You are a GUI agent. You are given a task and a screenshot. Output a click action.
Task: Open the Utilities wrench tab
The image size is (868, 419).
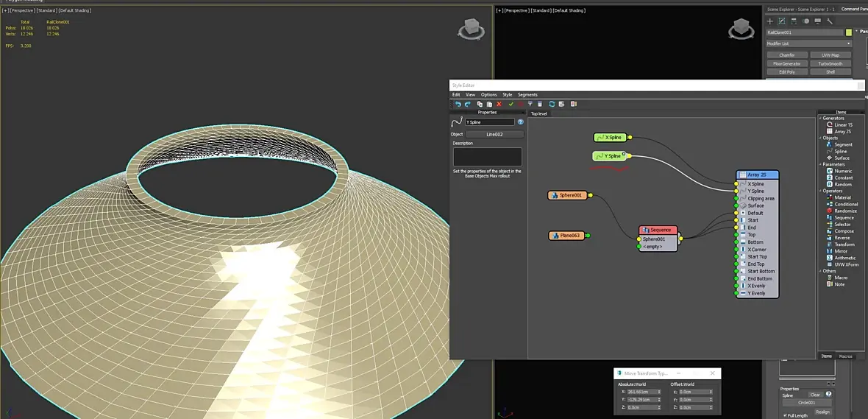[830, 21]
